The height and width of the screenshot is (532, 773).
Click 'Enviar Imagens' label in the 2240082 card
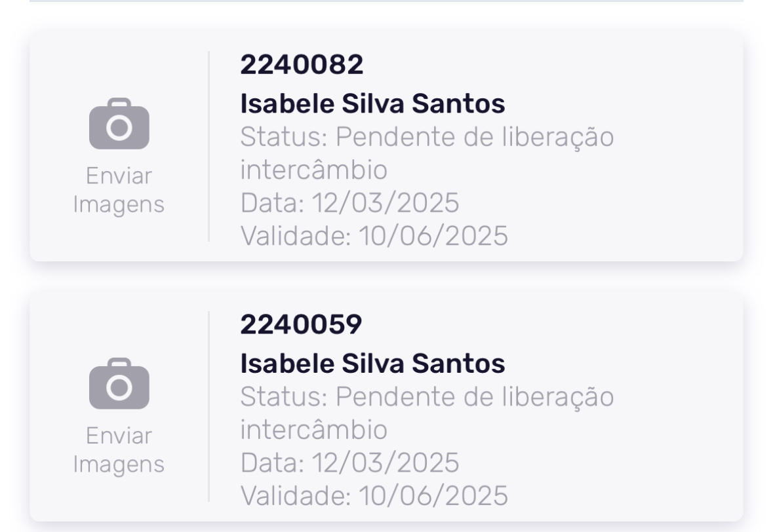point(119,190)
